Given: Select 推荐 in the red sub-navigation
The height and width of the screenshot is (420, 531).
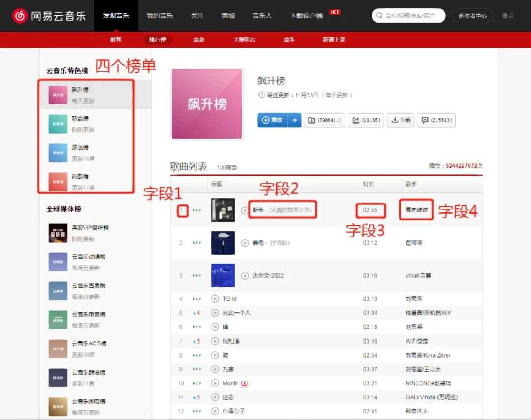Looking at the screenshot, I should click(116, 40).
